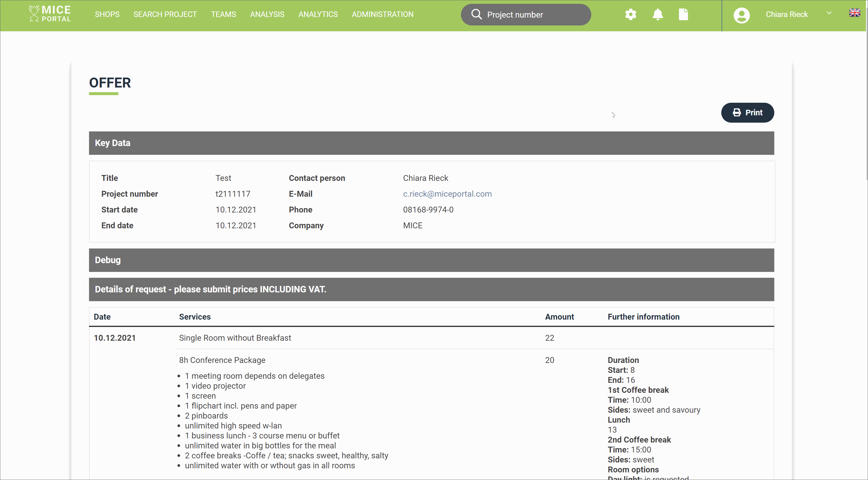This screenshot has height=480, width=868.
Task: Open the email link c.rieck@miceportal.com
Action: coord(447,194)
